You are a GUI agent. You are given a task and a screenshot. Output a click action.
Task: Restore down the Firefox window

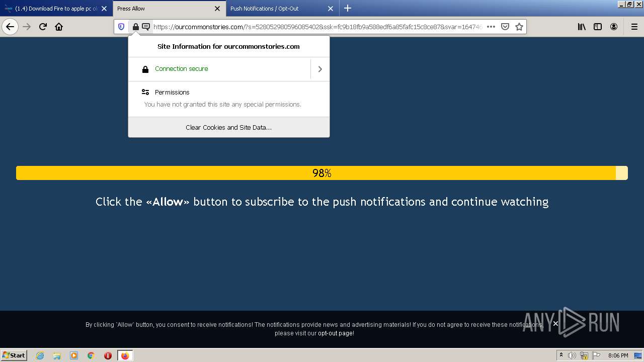pyautogui.click(x=629, y=4)
